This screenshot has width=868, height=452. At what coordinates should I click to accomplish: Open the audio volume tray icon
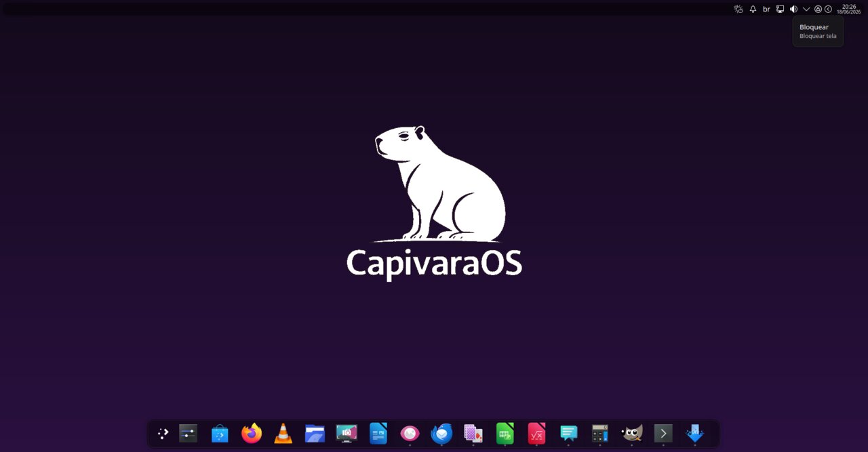click(793, 9)
